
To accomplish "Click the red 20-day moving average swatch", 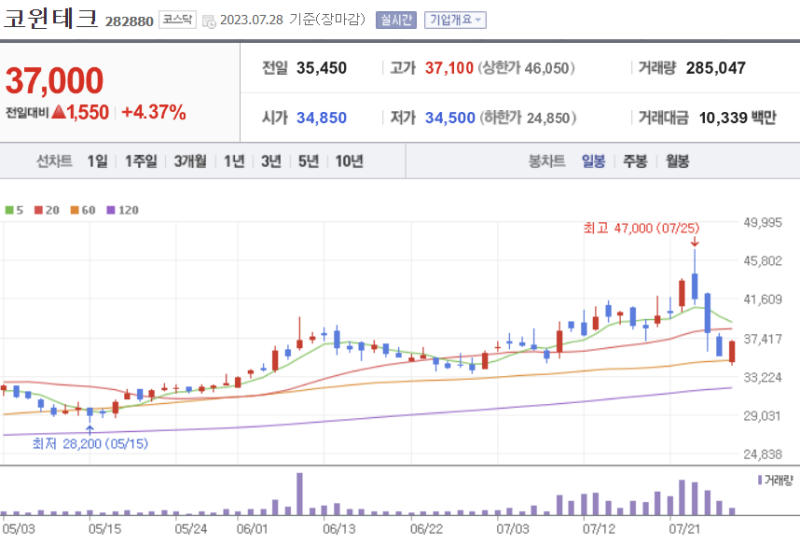I will pyautogui.click(x=39, y=210).
